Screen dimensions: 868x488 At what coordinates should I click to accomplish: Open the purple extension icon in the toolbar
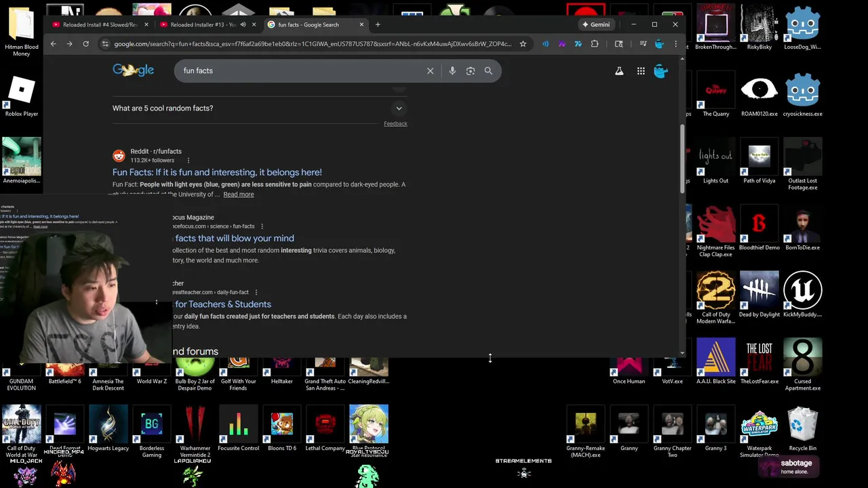[x=562, y=44]
